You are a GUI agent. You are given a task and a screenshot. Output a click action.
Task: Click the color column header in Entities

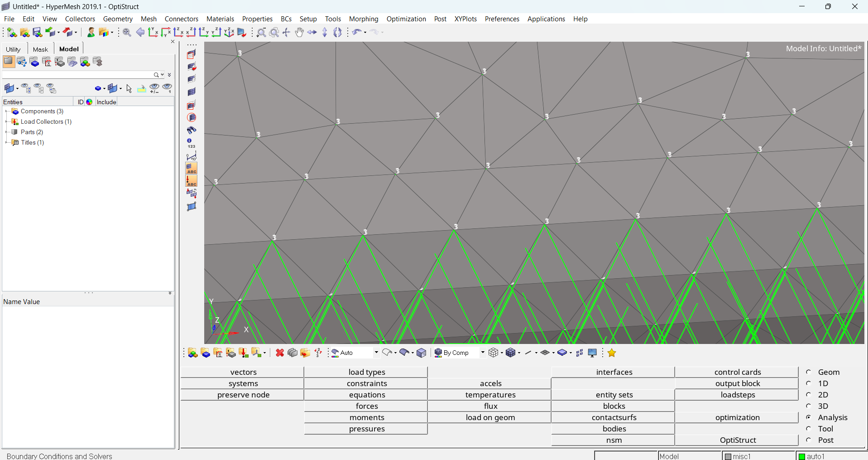(90, 102)
